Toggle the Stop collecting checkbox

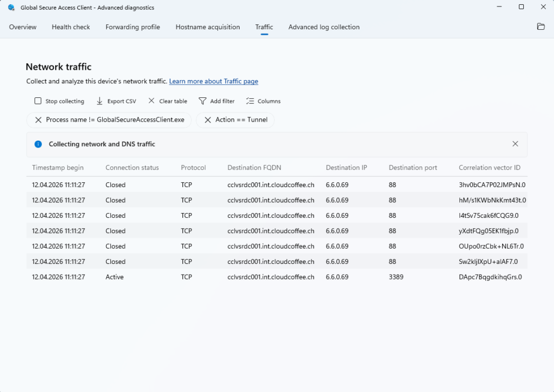click(x=38, y=101)
